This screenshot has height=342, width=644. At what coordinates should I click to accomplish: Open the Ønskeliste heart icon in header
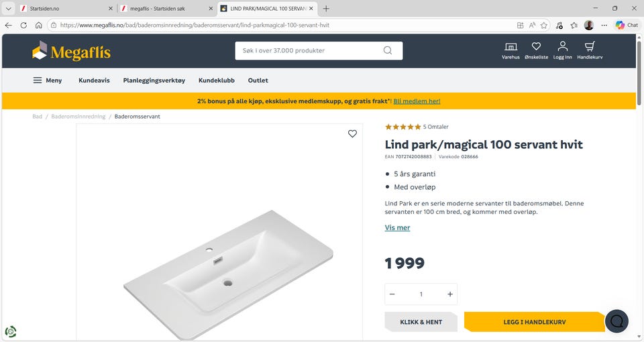click(536, 47)
